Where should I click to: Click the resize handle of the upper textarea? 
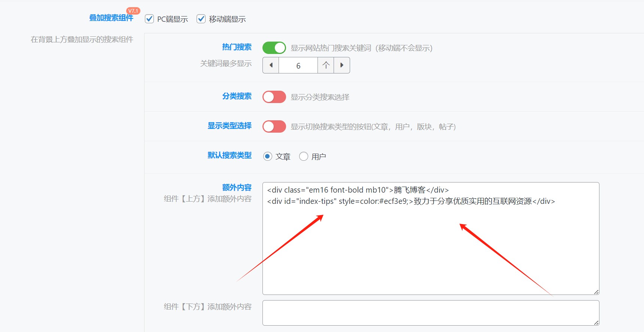point(596,292)
